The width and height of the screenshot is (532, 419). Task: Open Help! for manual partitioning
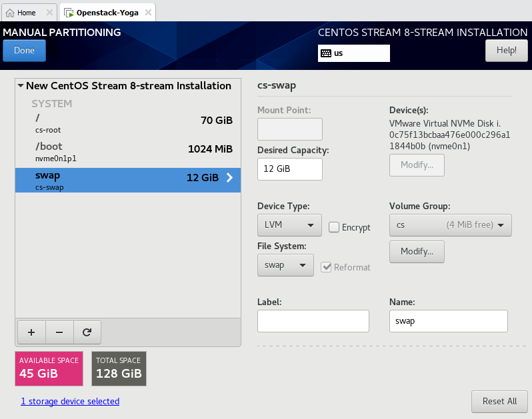pyautogui.click(x=506, y=51)
